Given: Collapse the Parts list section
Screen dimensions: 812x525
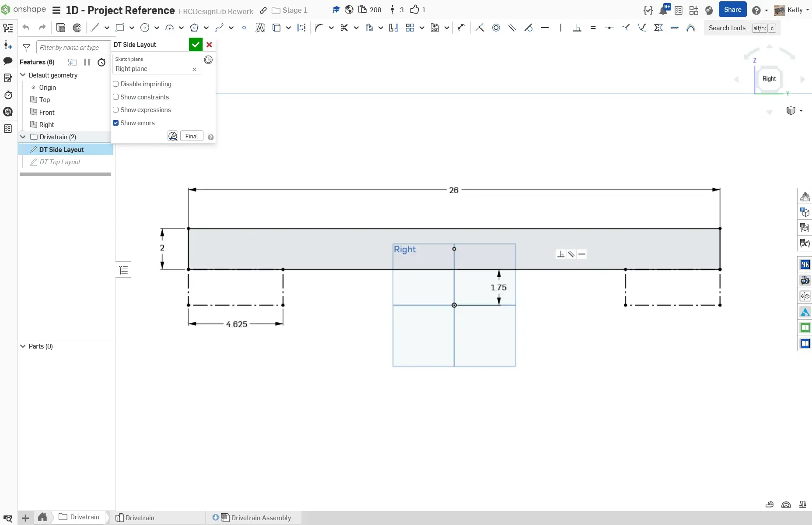Looking at the screenshot, I should point(23,346).
